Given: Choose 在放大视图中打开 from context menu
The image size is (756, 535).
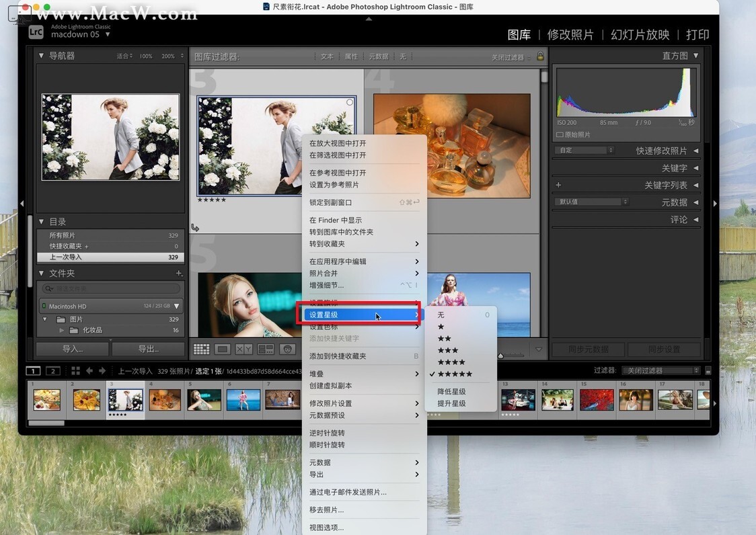Looking at the screenshot, I should tap(338, 143).
